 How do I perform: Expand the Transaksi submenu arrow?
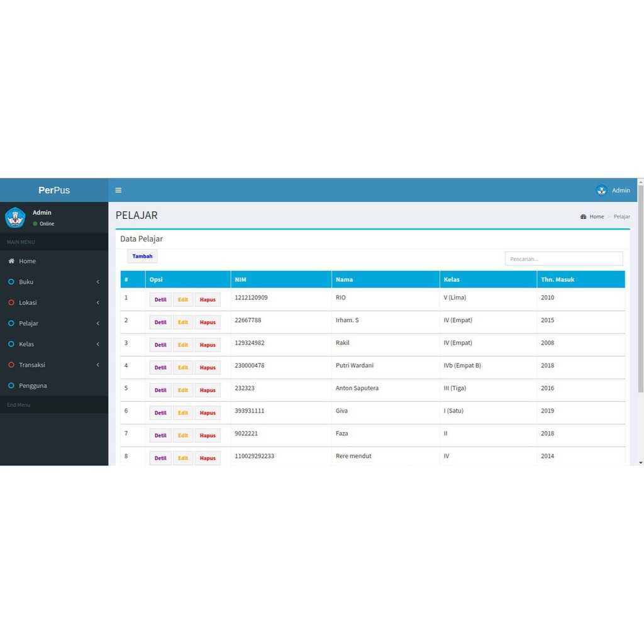click(97, 365)
